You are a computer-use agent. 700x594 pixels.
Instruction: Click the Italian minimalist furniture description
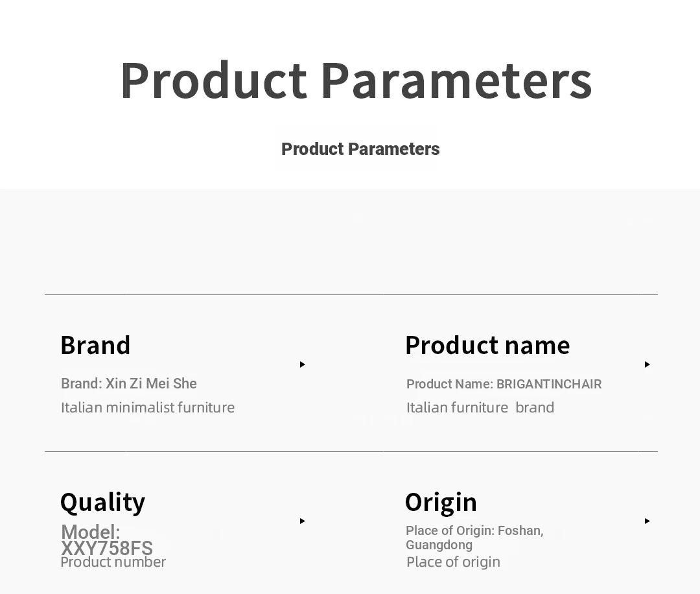[x=148, y=408]
